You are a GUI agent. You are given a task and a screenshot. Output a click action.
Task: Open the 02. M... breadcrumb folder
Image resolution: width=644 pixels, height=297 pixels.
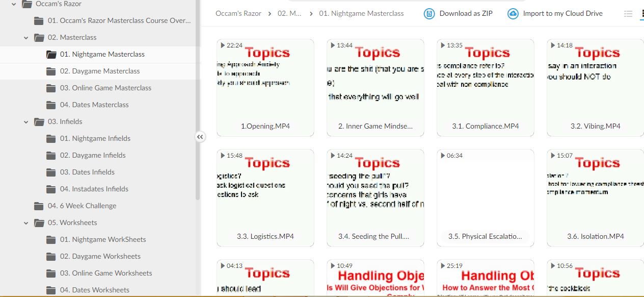point(289,14)
